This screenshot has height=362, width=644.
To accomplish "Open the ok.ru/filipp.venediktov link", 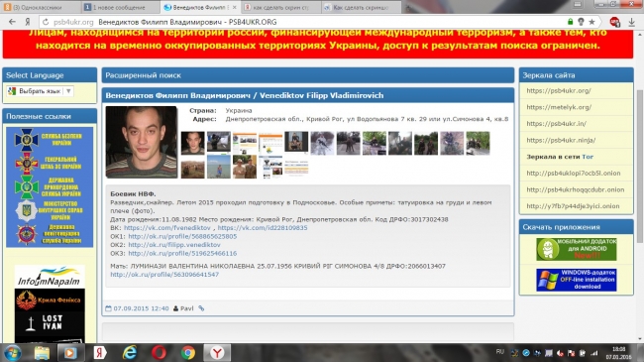I will point(174,245).
